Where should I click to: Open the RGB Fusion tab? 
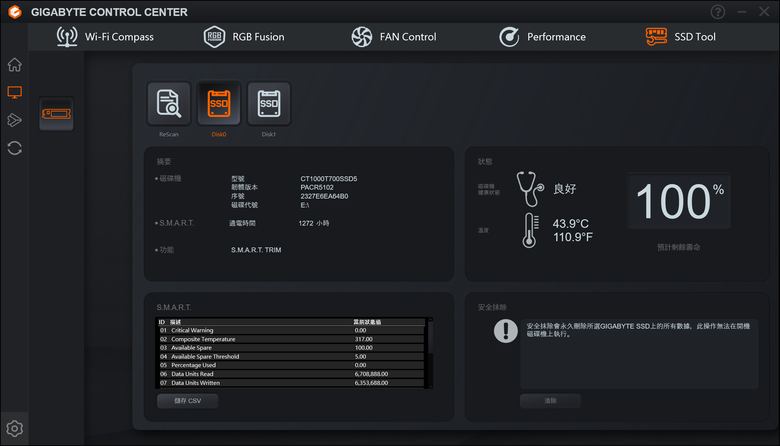tap(244, 37)
